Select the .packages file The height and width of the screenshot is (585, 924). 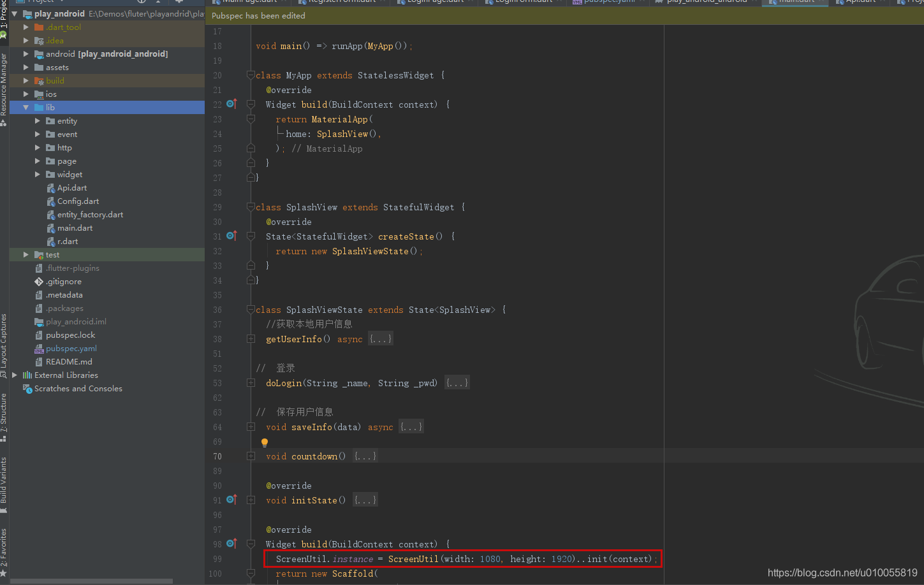pyautogui.click(x=64, y=308)
